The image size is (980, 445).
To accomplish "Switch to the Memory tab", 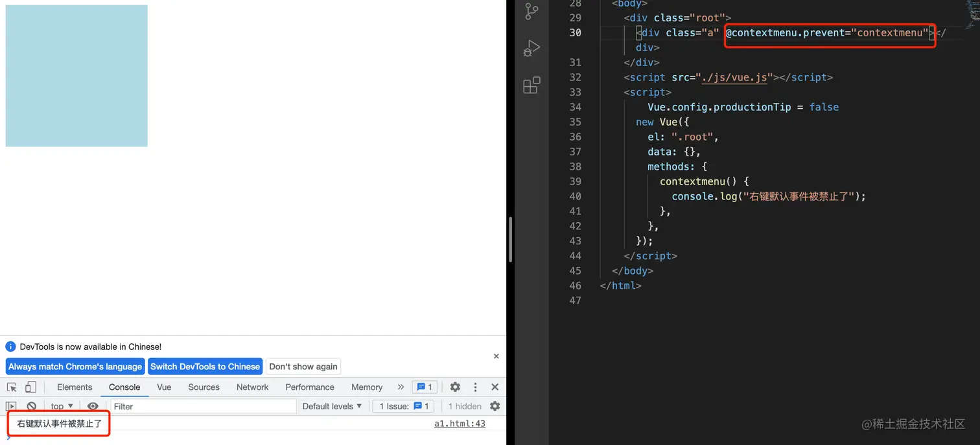I will point(367,387).
